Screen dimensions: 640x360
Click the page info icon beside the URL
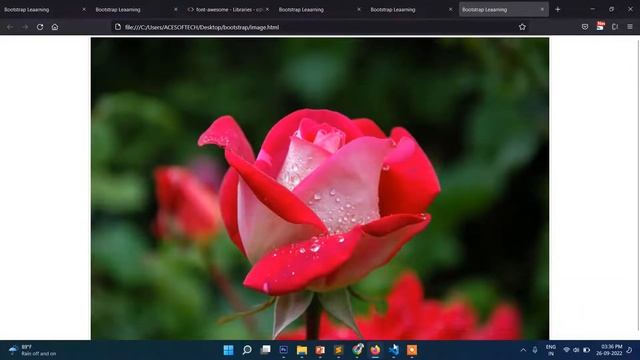(118, 27)
